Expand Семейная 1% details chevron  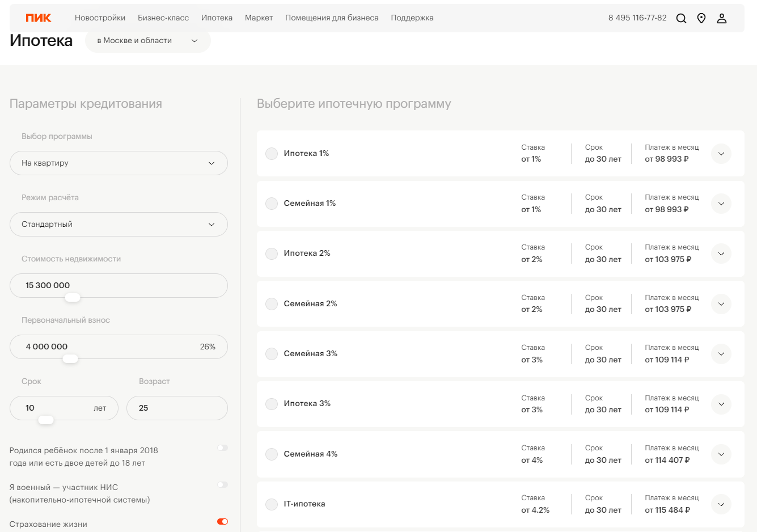721,204
